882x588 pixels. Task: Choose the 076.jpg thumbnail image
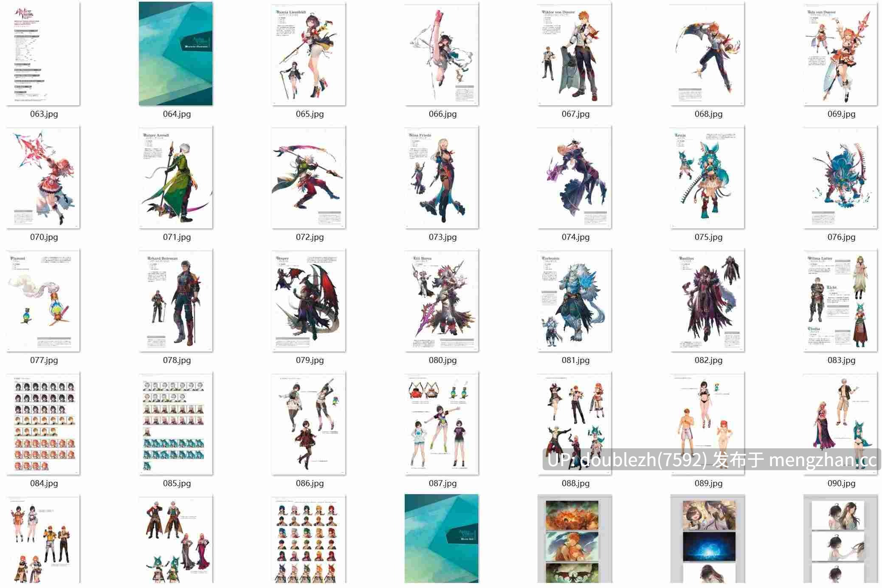click(840, 177)
